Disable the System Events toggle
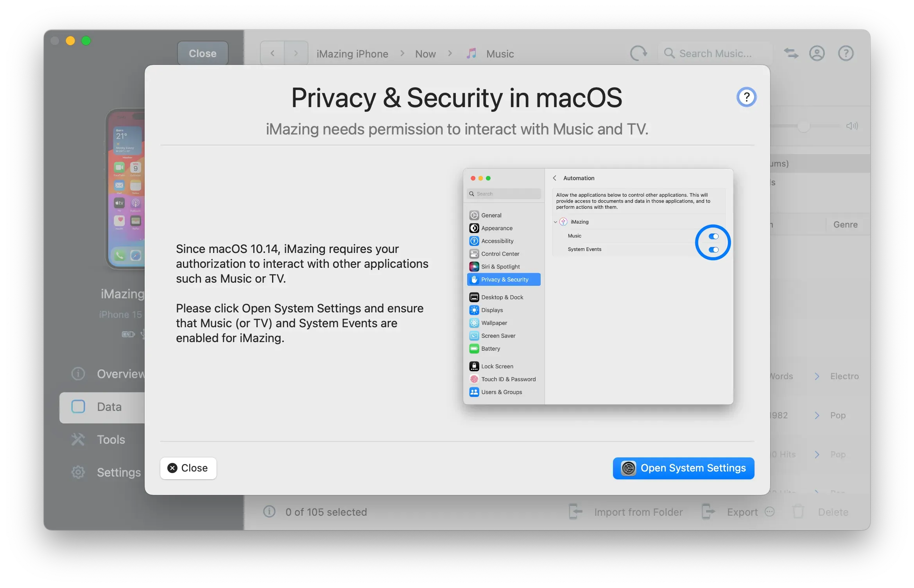914x588 pixels. 714,249
